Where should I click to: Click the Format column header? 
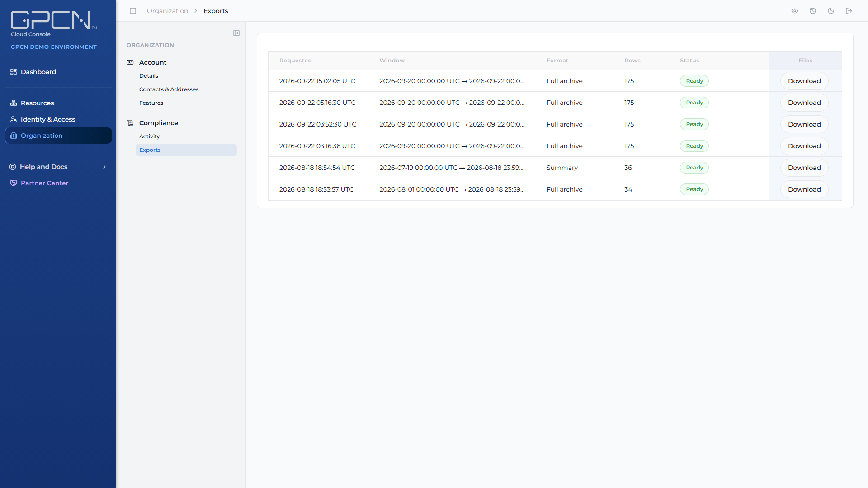(x=557, y=61)
